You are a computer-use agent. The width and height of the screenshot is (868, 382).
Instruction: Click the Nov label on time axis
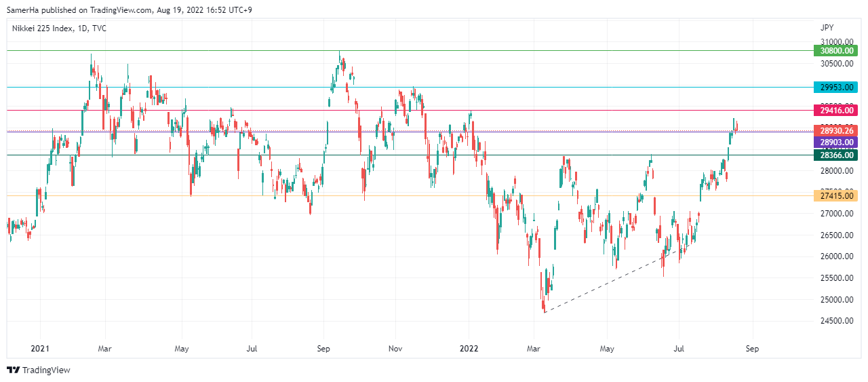coord(395,349)
